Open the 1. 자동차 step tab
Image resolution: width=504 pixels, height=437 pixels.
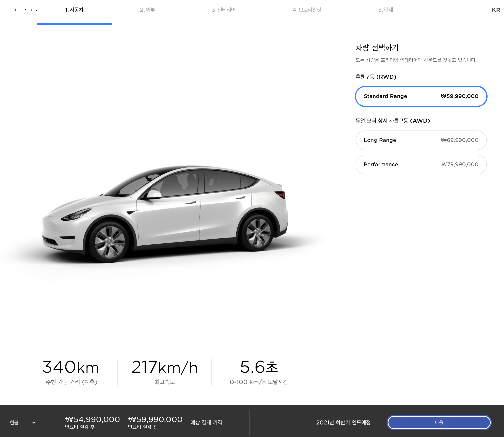pyautogui.click(x=74, y=10)
